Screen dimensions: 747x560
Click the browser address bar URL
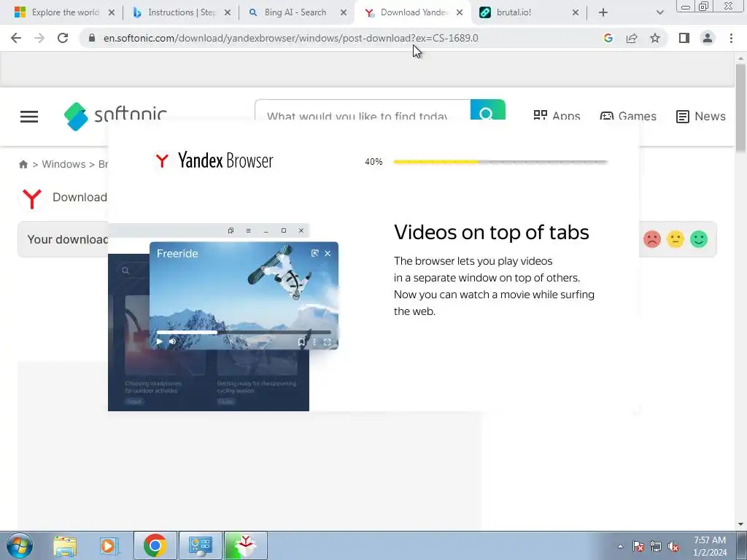(x=290, y=38)
